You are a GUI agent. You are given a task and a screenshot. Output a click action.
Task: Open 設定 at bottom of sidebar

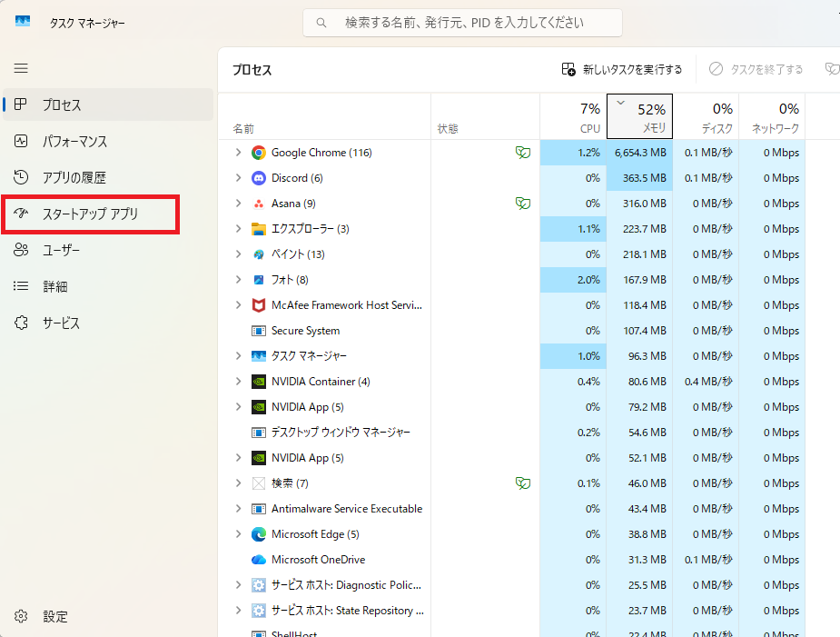coord(54,616)
